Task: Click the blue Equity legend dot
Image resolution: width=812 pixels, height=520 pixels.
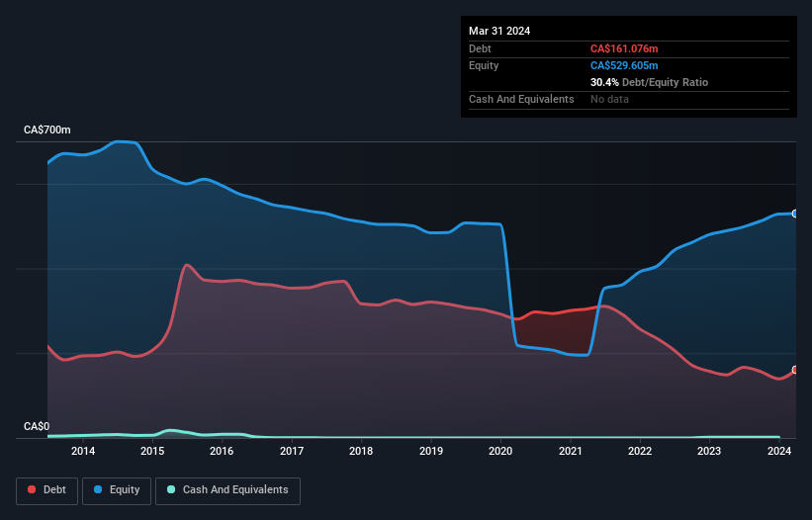Action: click(x=98, y=489)
